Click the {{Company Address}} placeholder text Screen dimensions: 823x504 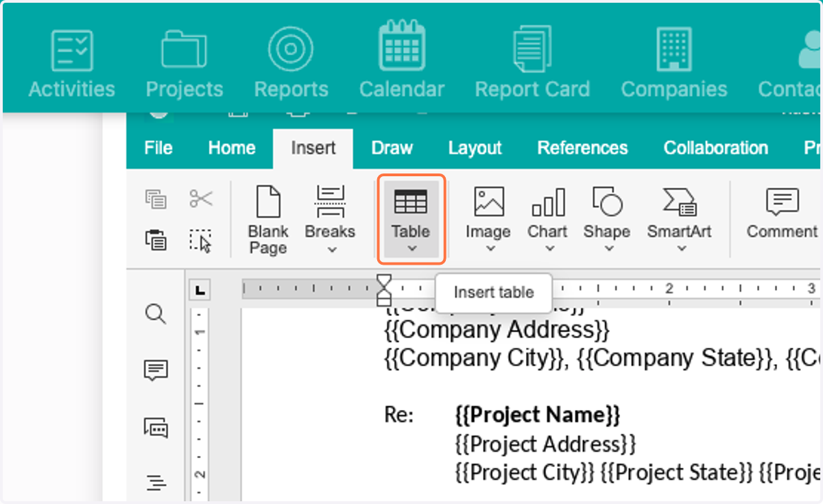497,330
